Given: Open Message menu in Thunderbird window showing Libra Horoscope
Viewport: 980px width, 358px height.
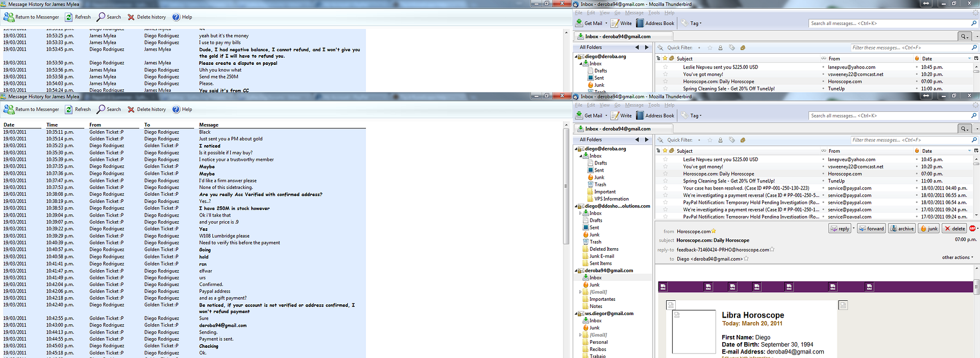Looking at the screenshot, I should (x=634, y=105).
